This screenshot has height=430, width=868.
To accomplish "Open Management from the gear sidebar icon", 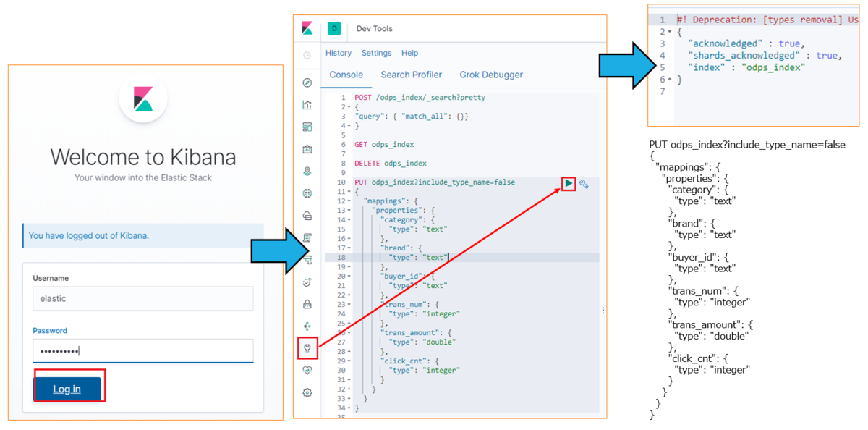I will [x=307, y=392].
